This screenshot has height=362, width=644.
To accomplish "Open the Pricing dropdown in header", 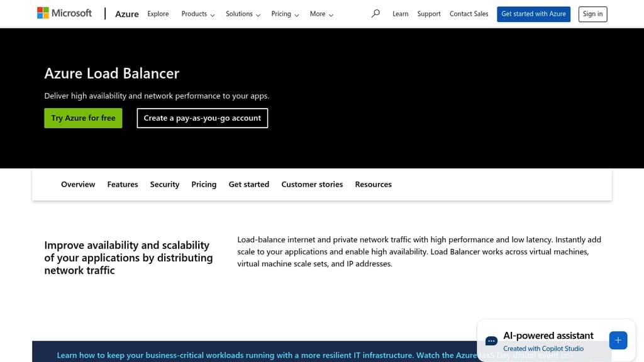I will tap(285, 14).
